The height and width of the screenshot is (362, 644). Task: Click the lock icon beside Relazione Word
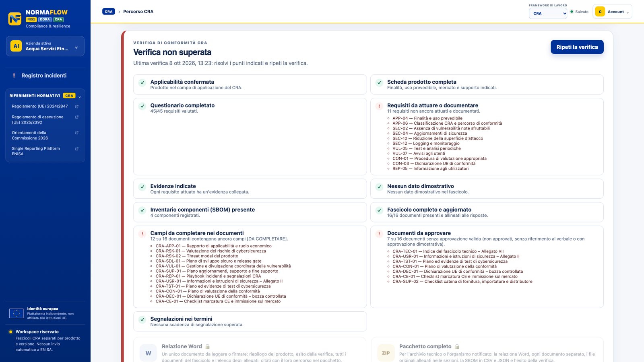(208, 347)
